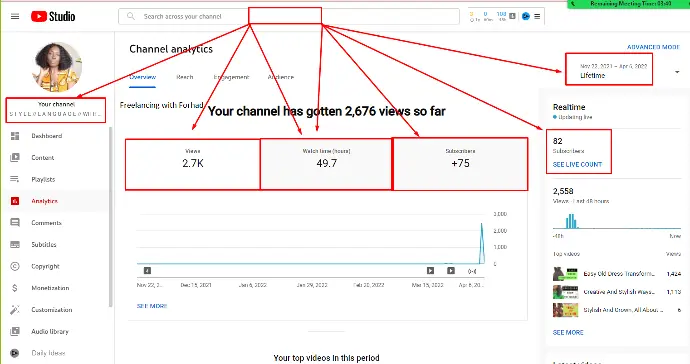Open ADVANCED MODE link
Viewport: 690px width, 364px height.
pyautogui.click(x=653, y=47)
